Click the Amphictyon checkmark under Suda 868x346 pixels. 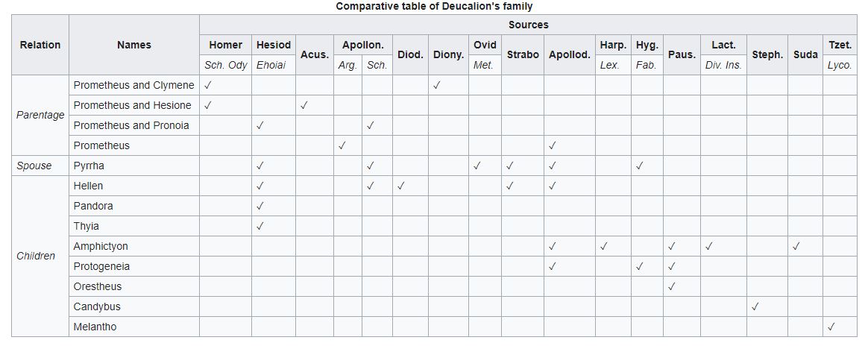tap(796, 246)
